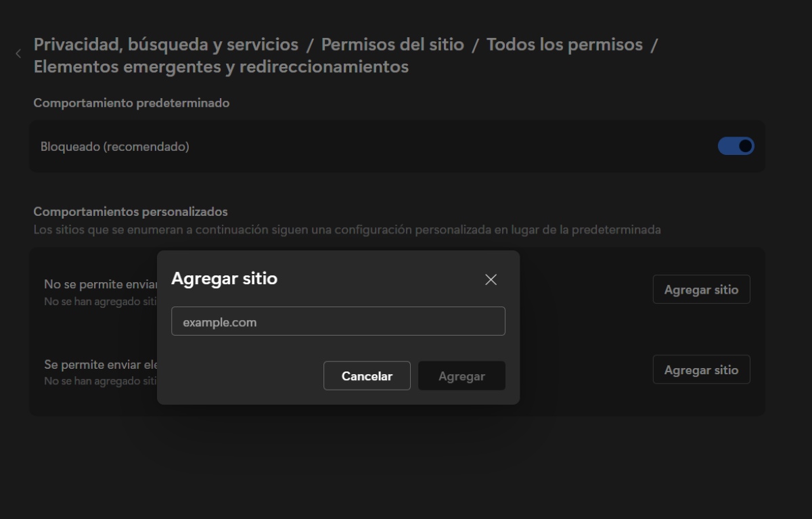Click the Cancelar button
This screenshot has height=519, width=812.
pos(367,376)
